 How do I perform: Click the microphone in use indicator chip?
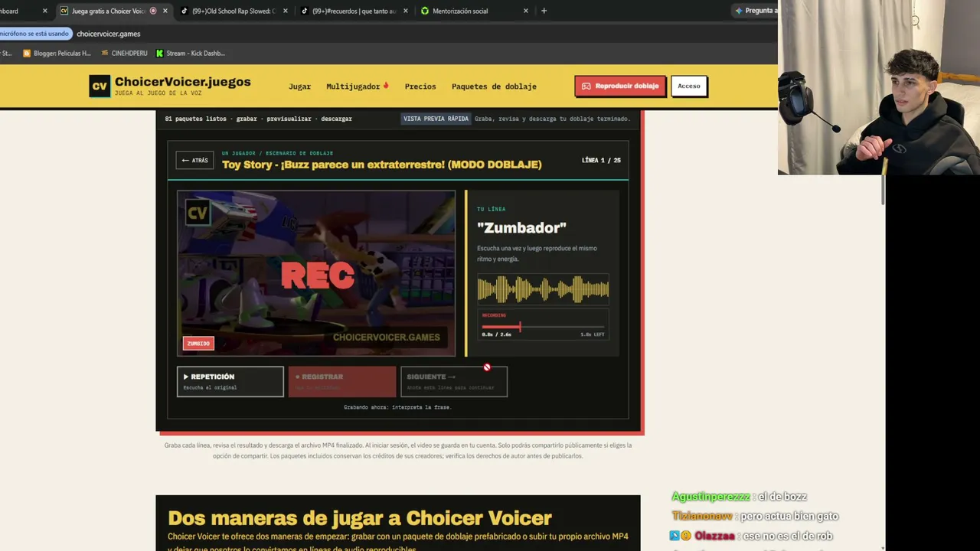pos(35,34)
